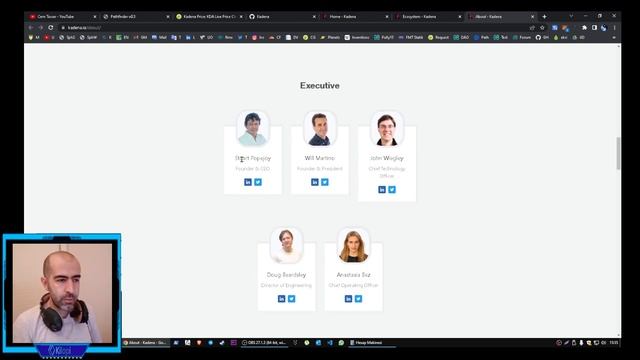Go back with the browser back arrow
Image resolution: width=640 pixels, height=360 pixels.
31,27
